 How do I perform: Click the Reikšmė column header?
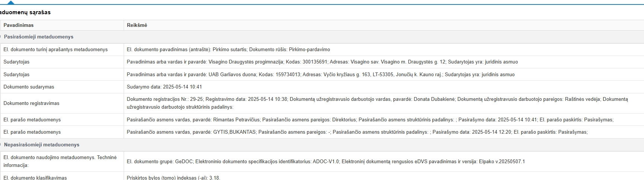tap(137, 25)
